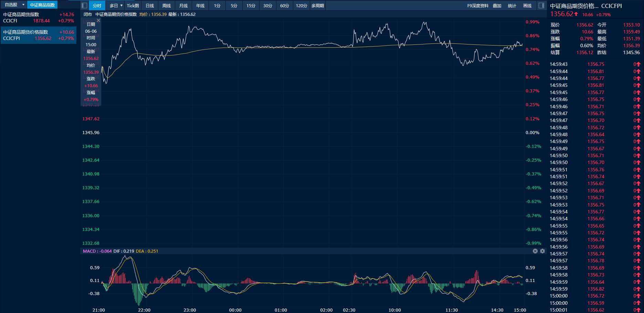Switch to 中证商品指数 tab
This screenshot has width=644, height=313.
coord(42,5)
